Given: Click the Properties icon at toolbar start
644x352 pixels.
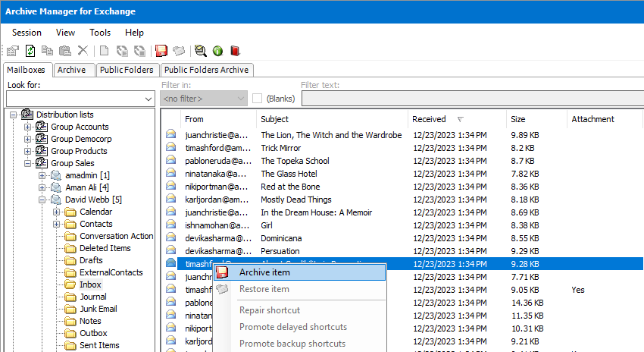Looking at the screenshot, I should [13, 51].
